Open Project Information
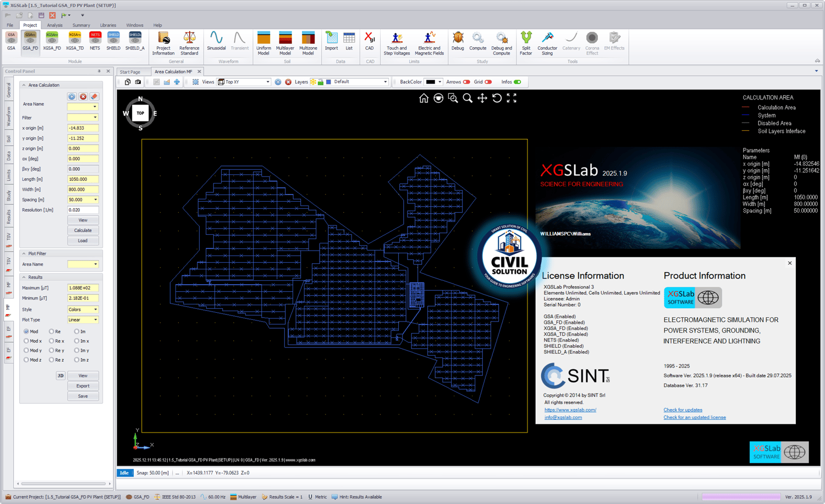This screenshot has width=825, height=504. point(163,43)
